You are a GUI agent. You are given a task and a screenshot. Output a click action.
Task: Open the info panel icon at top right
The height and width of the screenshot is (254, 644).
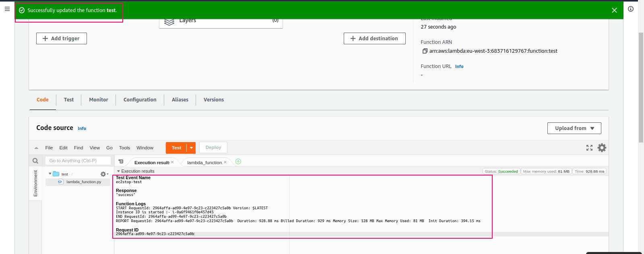click(631, 9)
